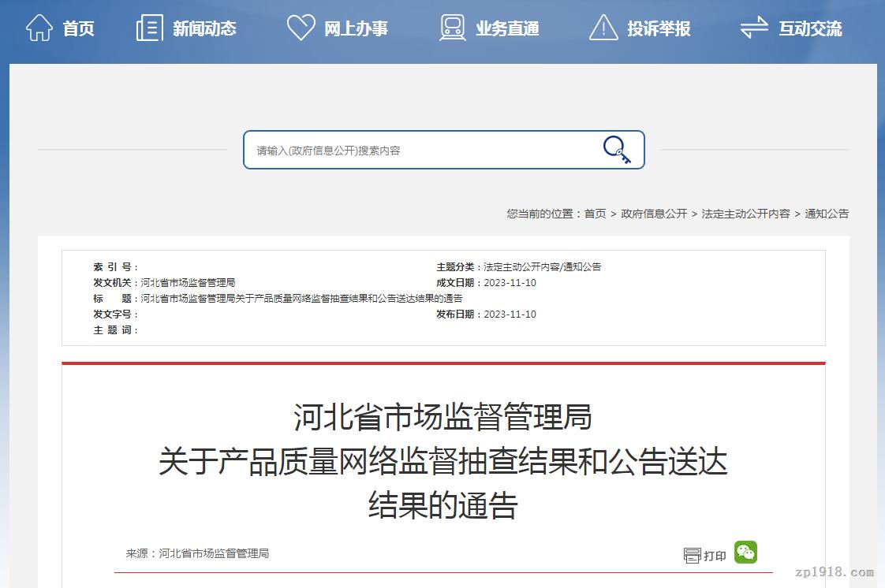Click the news document icon

coord(150,28)
